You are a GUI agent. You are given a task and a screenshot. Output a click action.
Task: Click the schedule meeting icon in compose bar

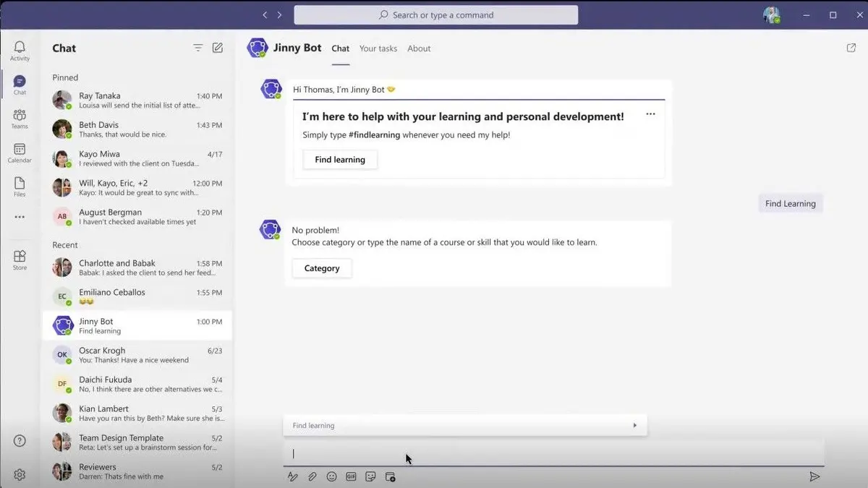tap(391, 476)
